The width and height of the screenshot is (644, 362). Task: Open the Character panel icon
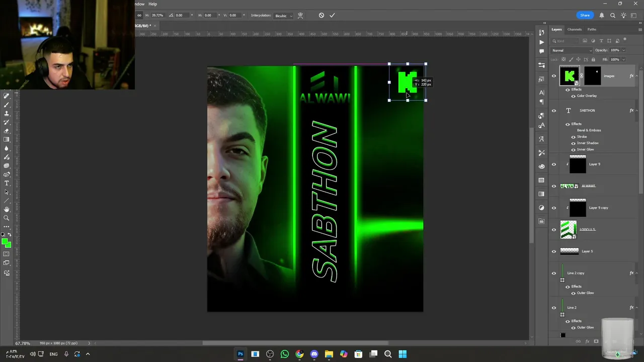coord(541,93)
